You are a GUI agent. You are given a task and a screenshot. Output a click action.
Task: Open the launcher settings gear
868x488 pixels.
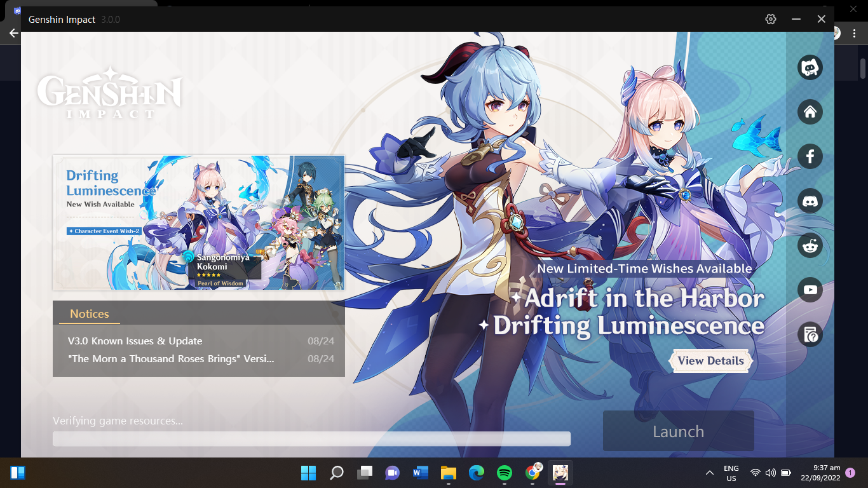[x=771, y=19]
